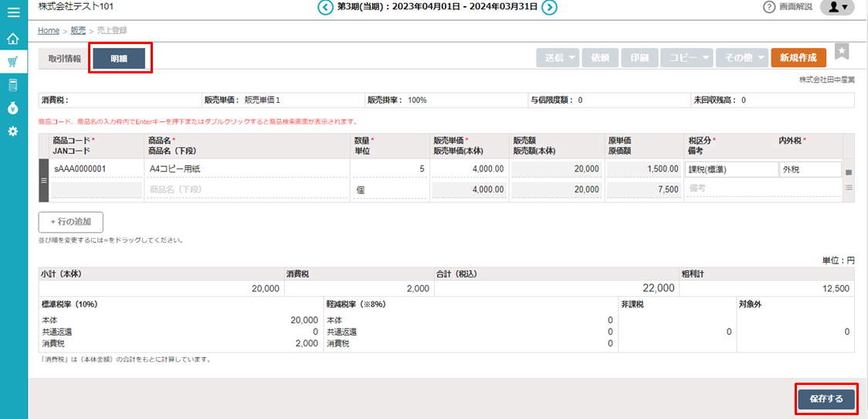868x419 pixels.
Task: Advance to next fiscal period arrow
Action: 549,8
